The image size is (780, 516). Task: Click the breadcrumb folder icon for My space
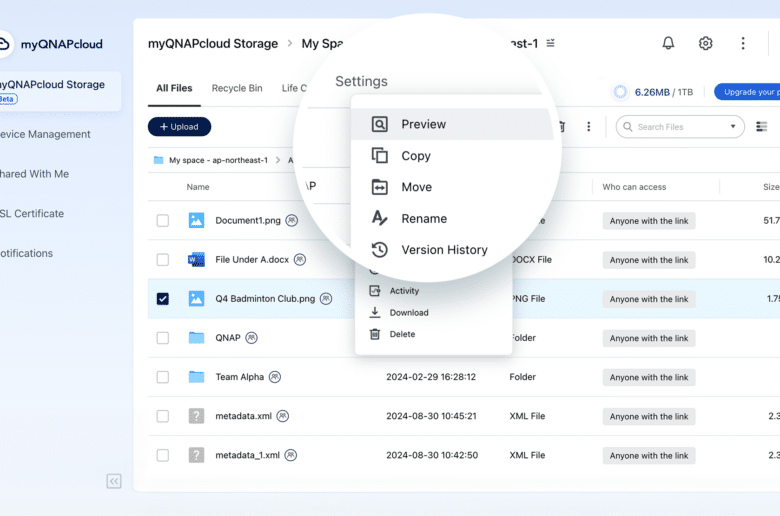158,160
